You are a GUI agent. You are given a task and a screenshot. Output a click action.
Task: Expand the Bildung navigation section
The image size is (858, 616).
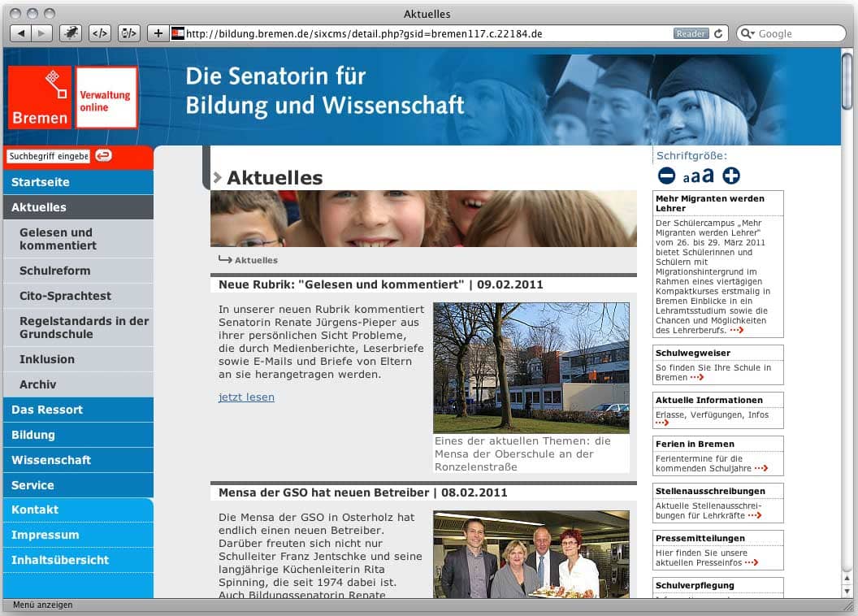coord(33,435)
